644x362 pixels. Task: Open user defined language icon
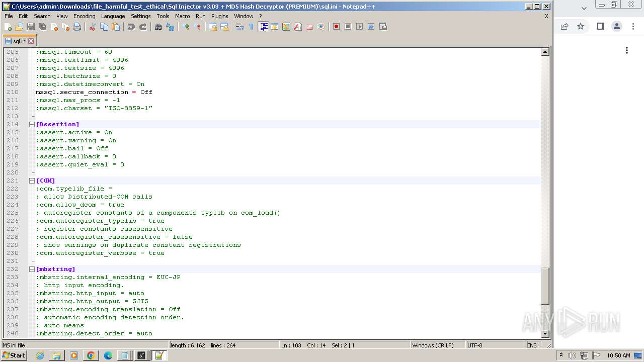(x=275, y=27)
